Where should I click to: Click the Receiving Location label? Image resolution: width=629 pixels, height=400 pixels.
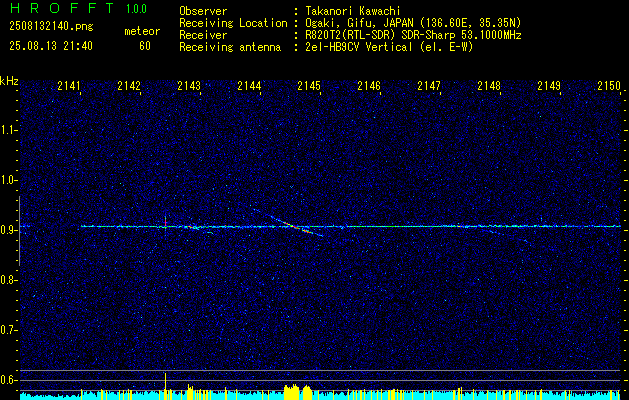(233, 23)
